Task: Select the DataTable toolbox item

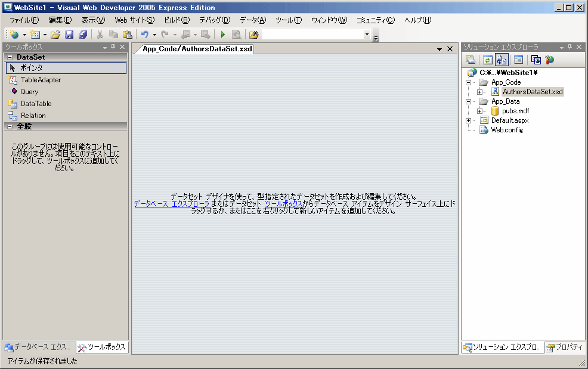Action: [66, 104]
